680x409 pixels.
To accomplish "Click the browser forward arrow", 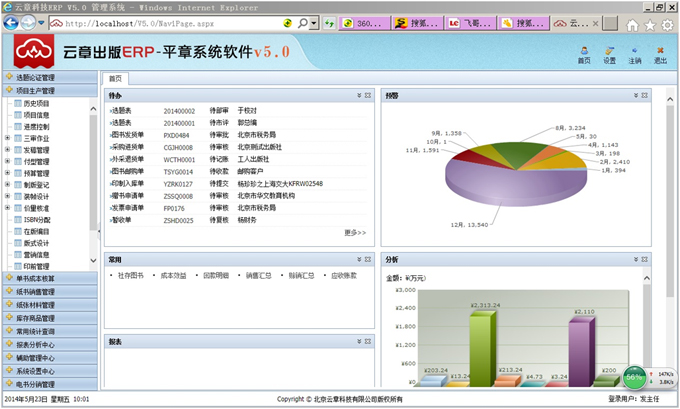I will click(28, 23).
